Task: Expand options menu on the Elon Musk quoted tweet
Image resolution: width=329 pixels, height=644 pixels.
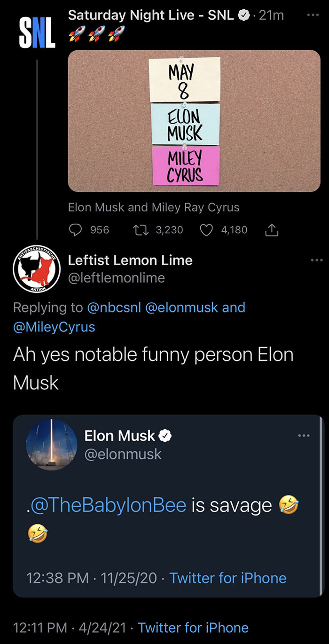Action: point(304,436)
